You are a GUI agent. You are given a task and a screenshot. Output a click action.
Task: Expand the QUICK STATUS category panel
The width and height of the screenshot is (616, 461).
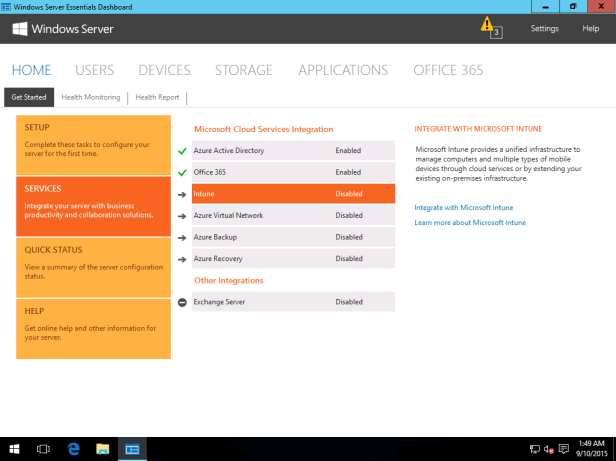click(94, 266)
